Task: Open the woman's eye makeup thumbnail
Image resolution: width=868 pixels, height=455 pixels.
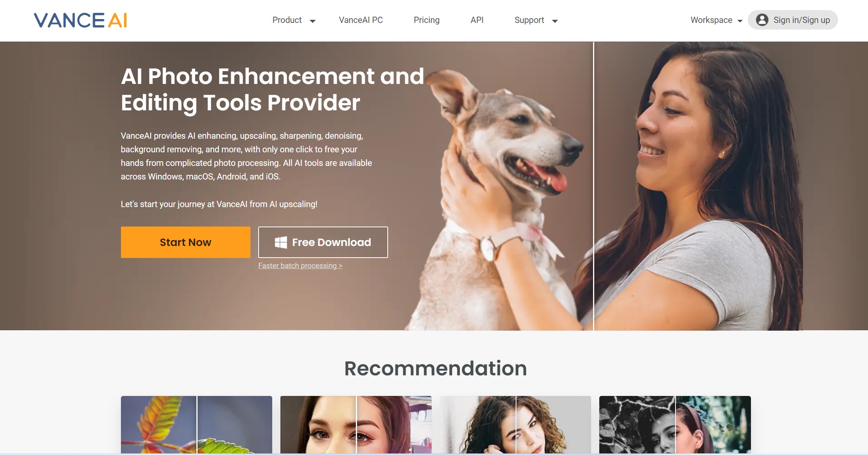Action: [x=356, y=425]
